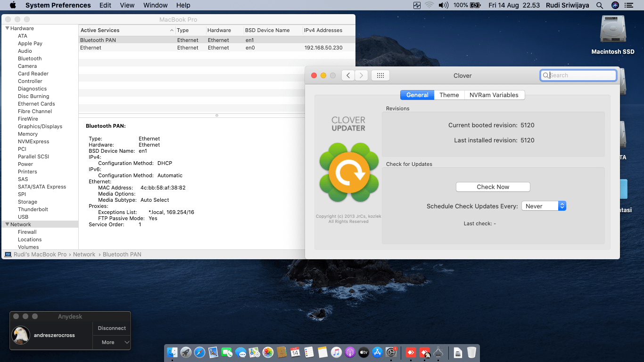Open the View menu
This screenshot has height=362, width=644.
[x=127, y=5]
